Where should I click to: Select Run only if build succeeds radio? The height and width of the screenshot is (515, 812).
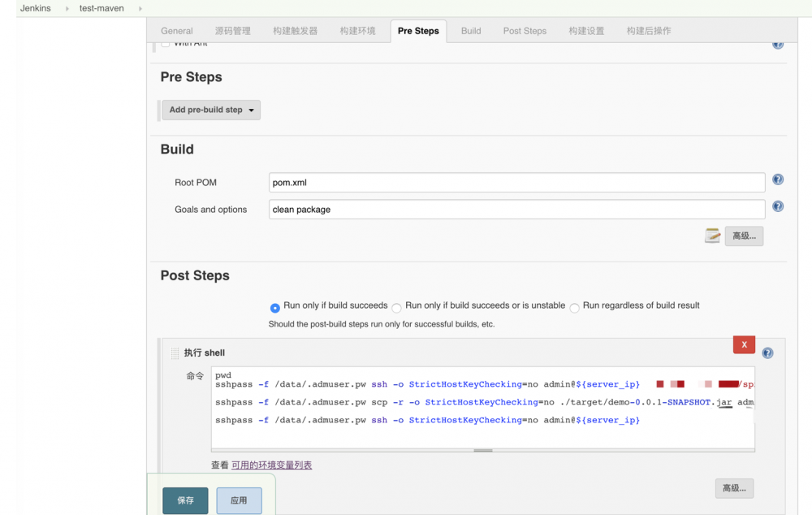275,308
